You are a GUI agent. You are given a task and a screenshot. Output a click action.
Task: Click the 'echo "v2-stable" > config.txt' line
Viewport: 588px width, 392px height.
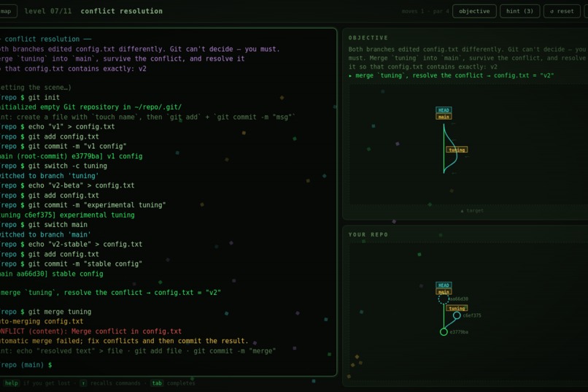tap(71, 245)
